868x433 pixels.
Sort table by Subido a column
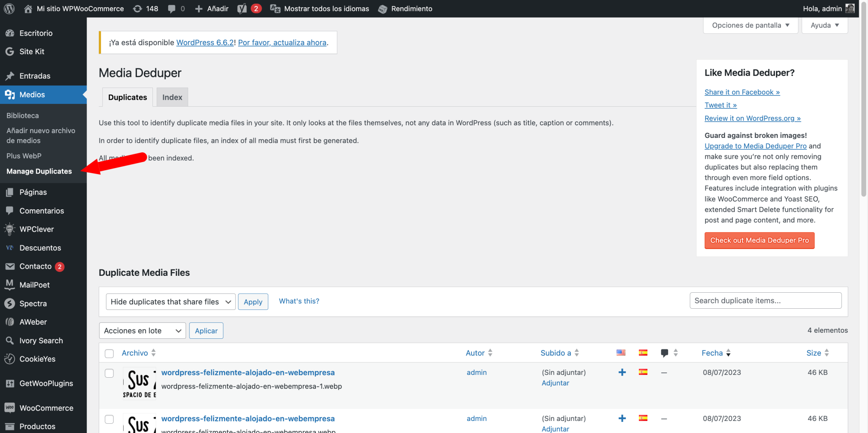[x=560, y=353]
